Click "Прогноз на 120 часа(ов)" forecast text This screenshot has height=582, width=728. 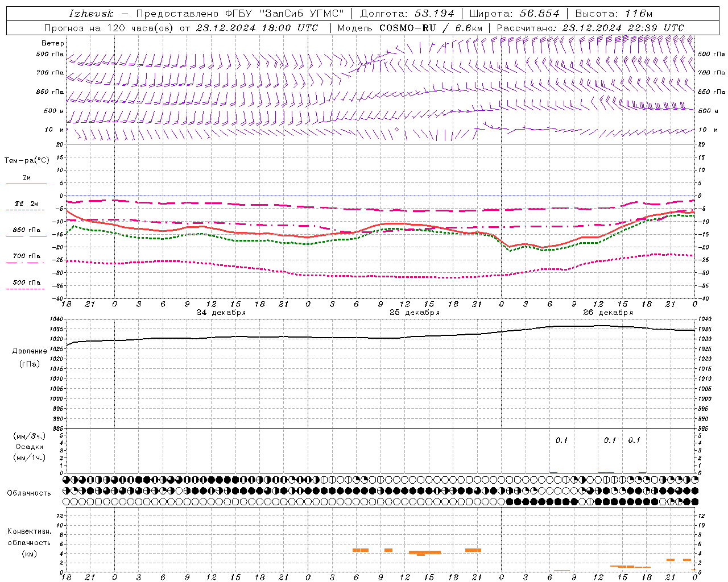click(x=110, y=28)
